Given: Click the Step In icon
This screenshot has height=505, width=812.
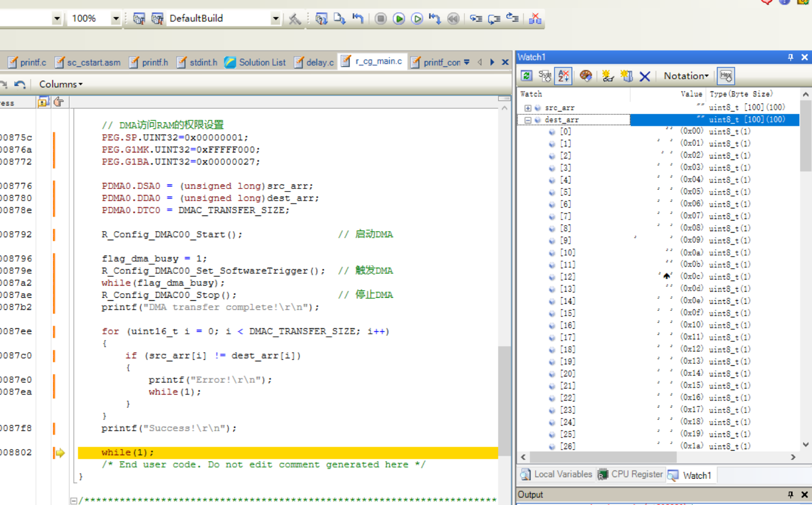Looking at the screenshot, I should coord(476,19).
